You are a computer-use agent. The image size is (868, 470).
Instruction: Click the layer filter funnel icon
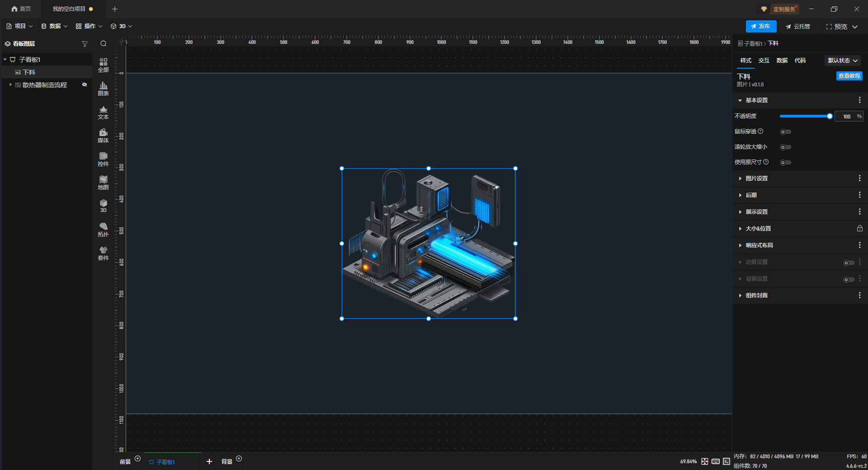click(85, 44)
